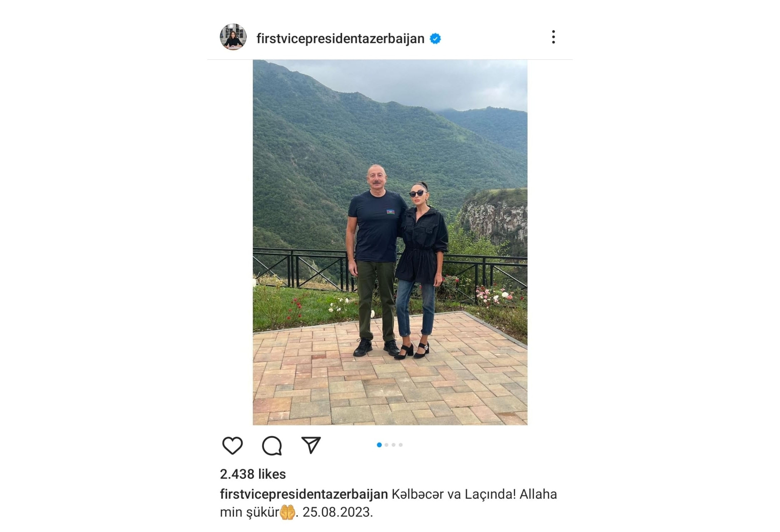Viewport: 780px width, 532px height.
Task: Click the main post photo
Action: coord(390,242)
